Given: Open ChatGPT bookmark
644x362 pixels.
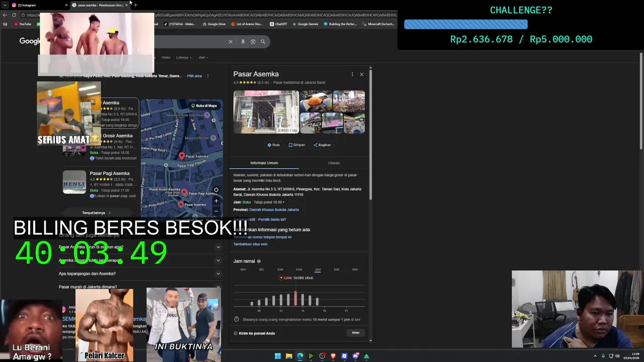Looking at the screenshot, I should (x=278, y=24).
